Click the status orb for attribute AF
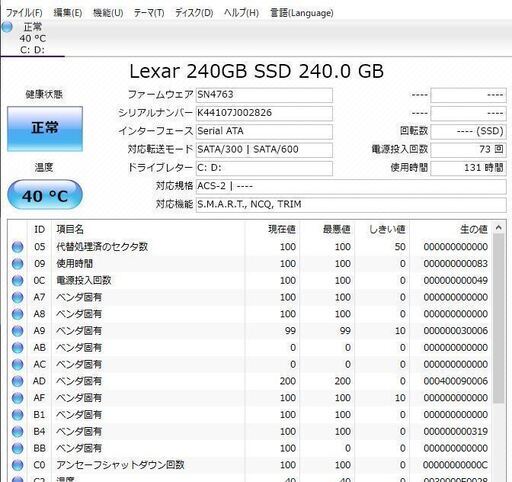This screenshot has height=482, width=512. 17,398
